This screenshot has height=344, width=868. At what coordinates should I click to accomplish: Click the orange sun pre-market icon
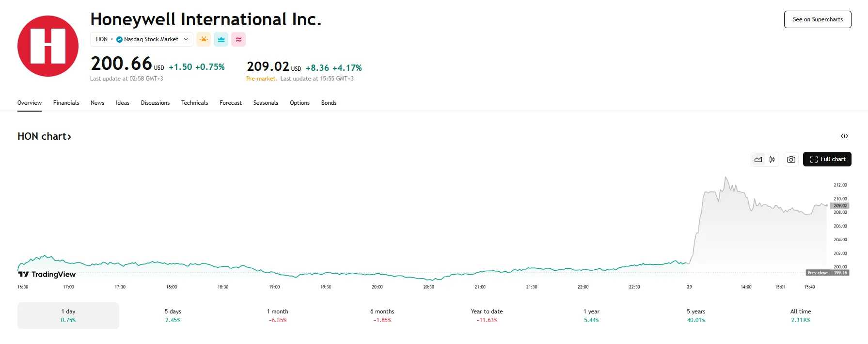tap(204, 39)
